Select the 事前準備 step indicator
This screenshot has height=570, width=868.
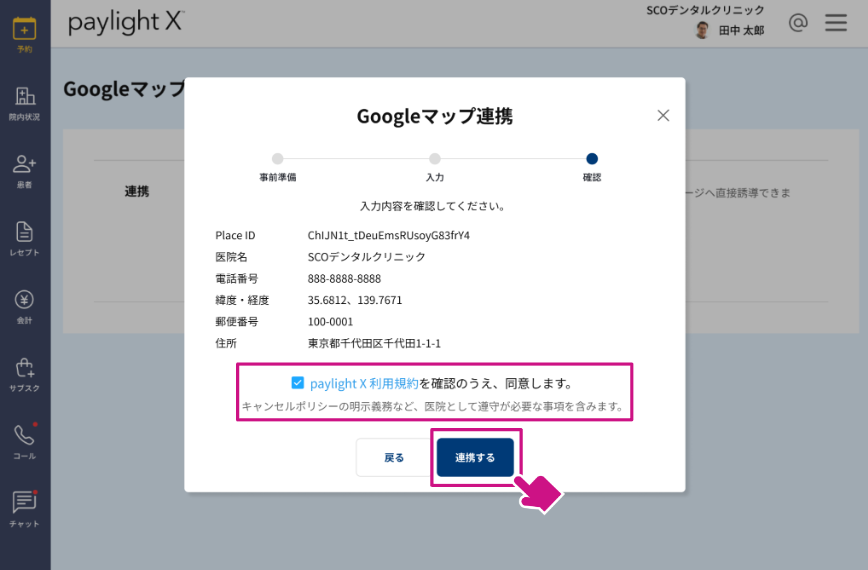[278, 159]
